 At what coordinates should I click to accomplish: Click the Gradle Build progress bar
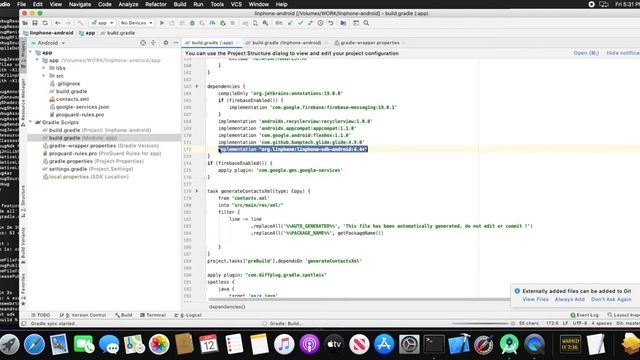pos(480,324)
